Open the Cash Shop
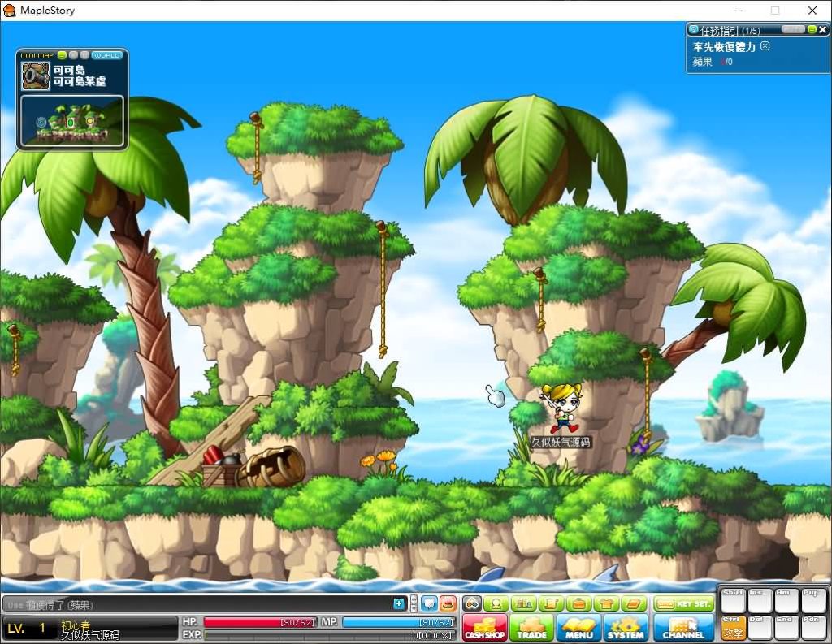The height and width of the screenshot is (644, 832). coord(485,628)
